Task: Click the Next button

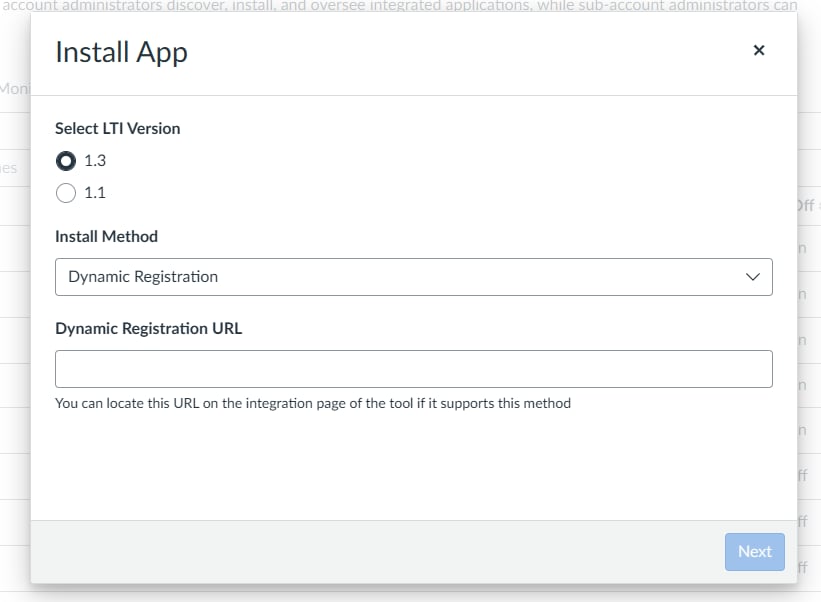Action: point(755,552)
